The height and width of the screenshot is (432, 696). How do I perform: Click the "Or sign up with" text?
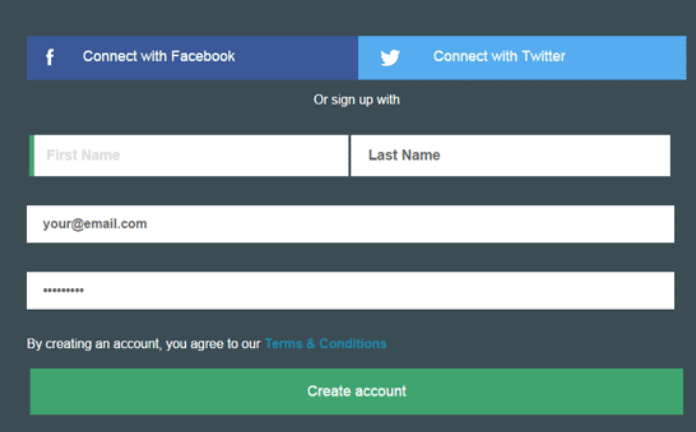coord(356,100)
